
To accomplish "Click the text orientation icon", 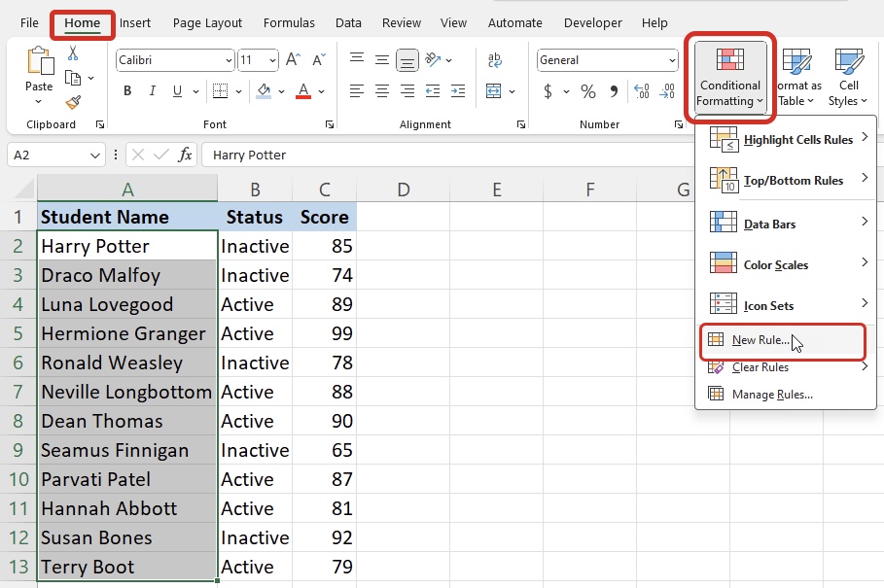I will point(433,59).
